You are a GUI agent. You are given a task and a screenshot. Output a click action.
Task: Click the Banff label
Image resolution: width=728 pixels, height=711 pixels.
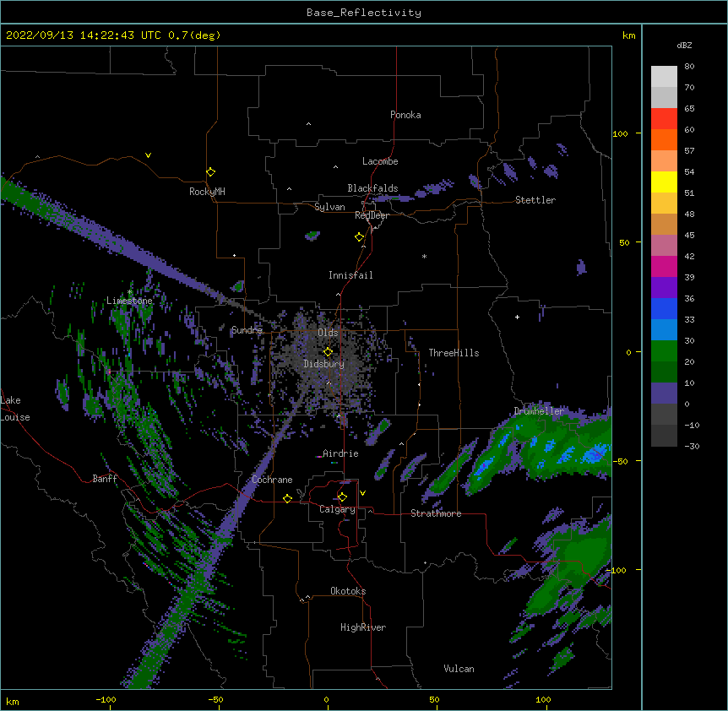[x=105, y=479]
